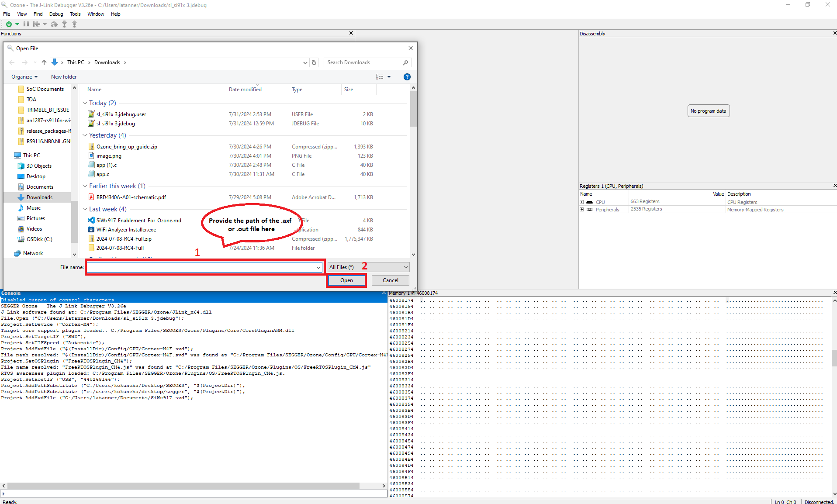This screenshot has height=504, width=837.
Task: Open the Debug menu
Action: (55, 14)
